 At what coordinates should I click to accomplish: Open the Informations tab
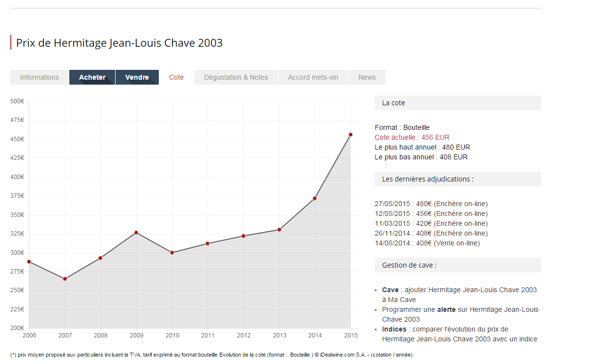pyautogui.click(x=39, y=77)
